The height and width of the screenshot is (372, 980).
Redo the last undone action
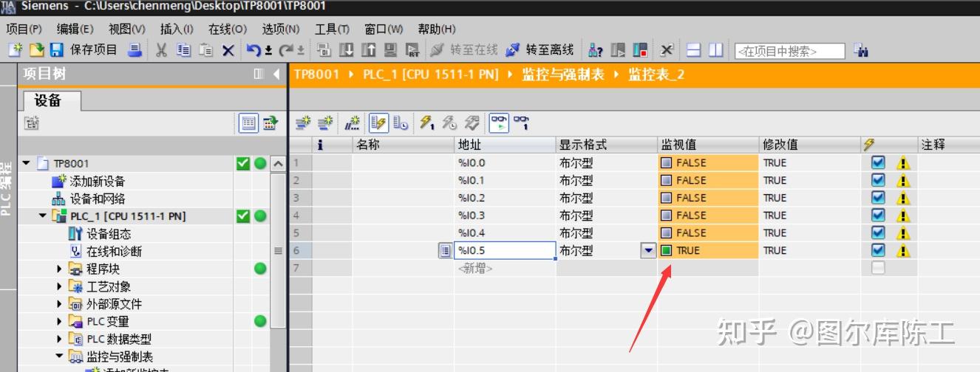click(285, 50)
